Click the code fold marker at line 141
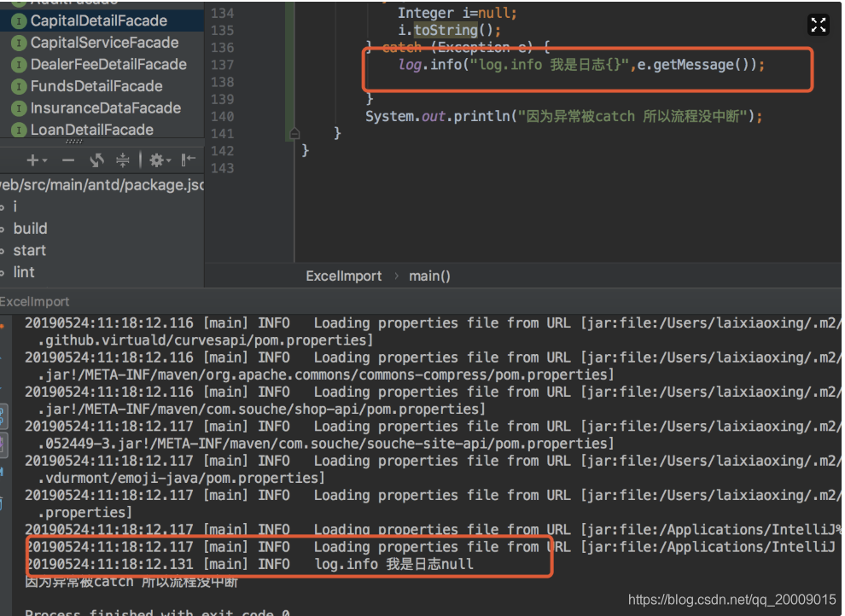The height and width of the screenshot is (616, 845). [294, 133]
